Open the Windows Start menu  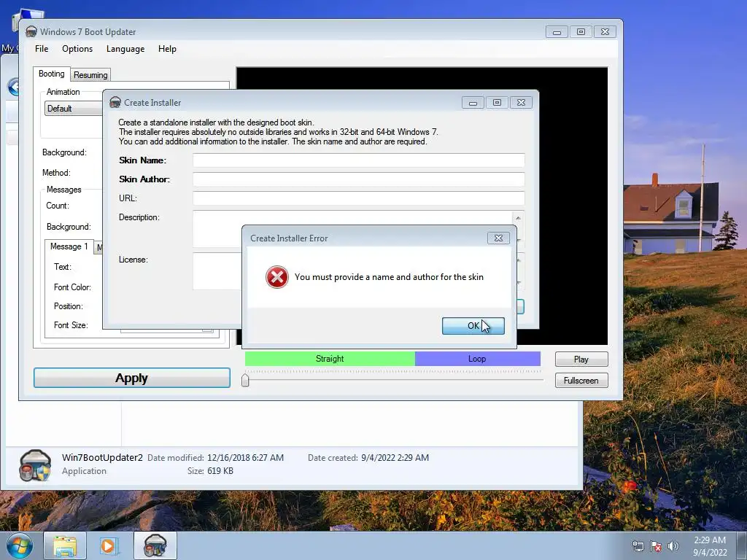[x=20, y=545]
